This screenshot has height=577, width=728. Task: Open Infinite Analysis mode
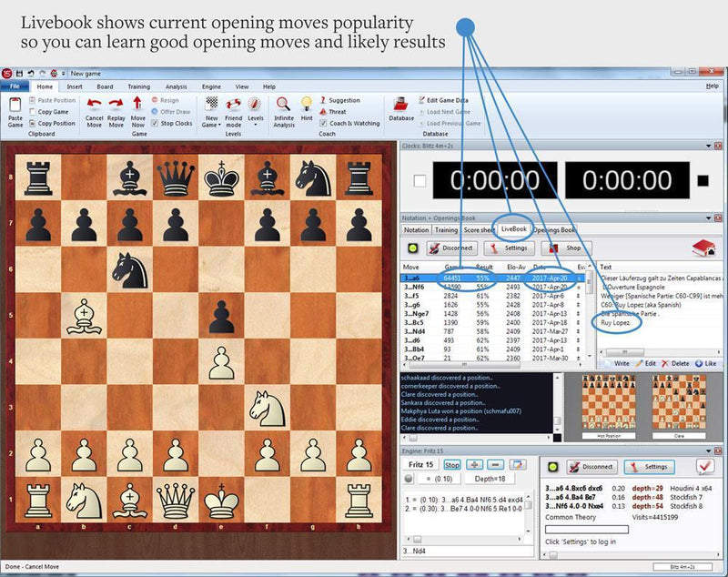pyautogui.click(x=283, y=105)
